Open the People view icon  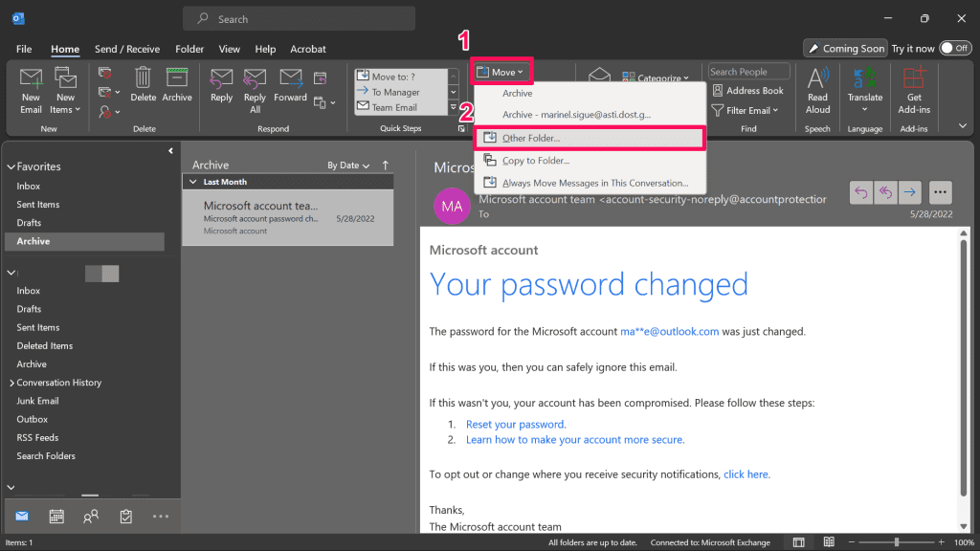[x=91, y=517]
